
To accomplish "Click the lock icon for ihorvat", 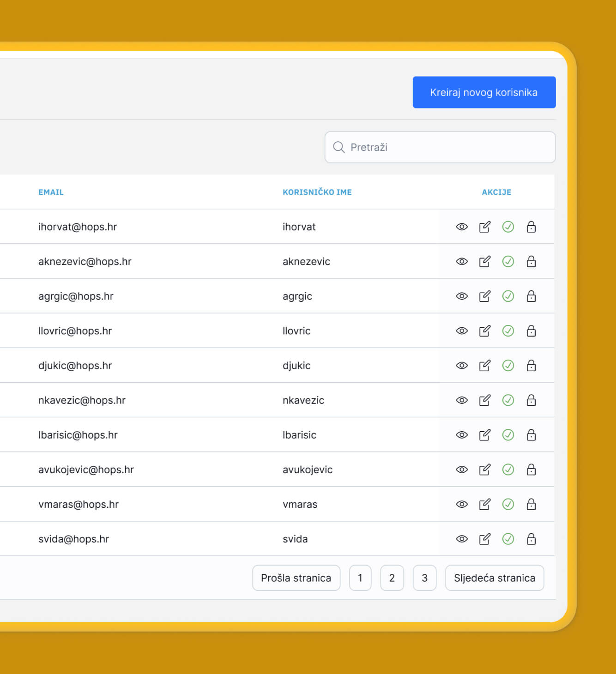I will [x=531, y=227].
